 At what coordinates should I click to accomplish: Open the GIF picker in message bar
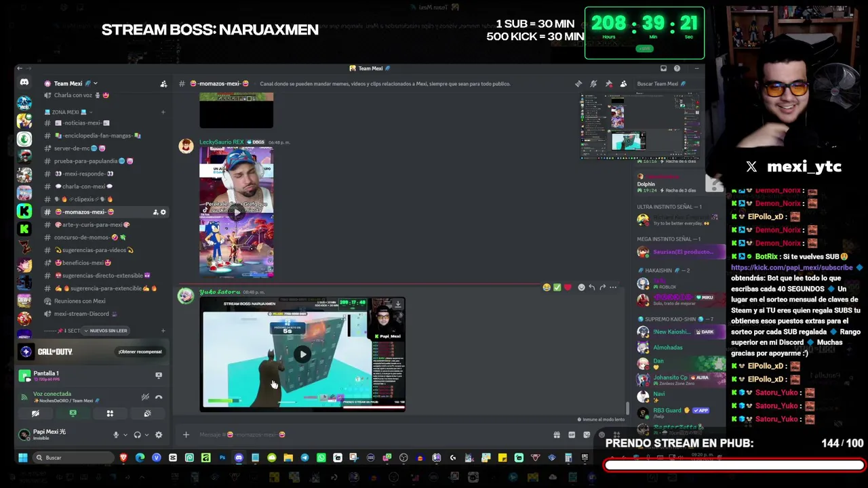572,435
